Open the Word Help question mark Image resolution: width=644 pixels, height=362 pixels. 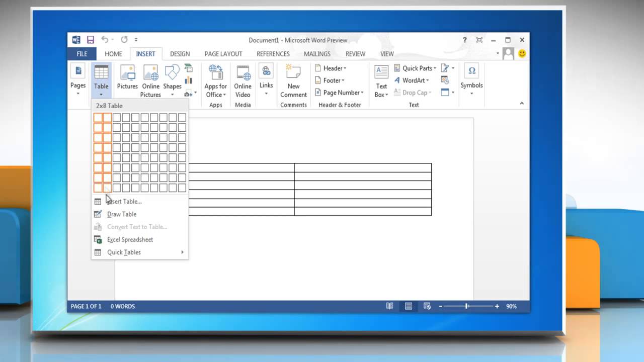coord(465,40)
